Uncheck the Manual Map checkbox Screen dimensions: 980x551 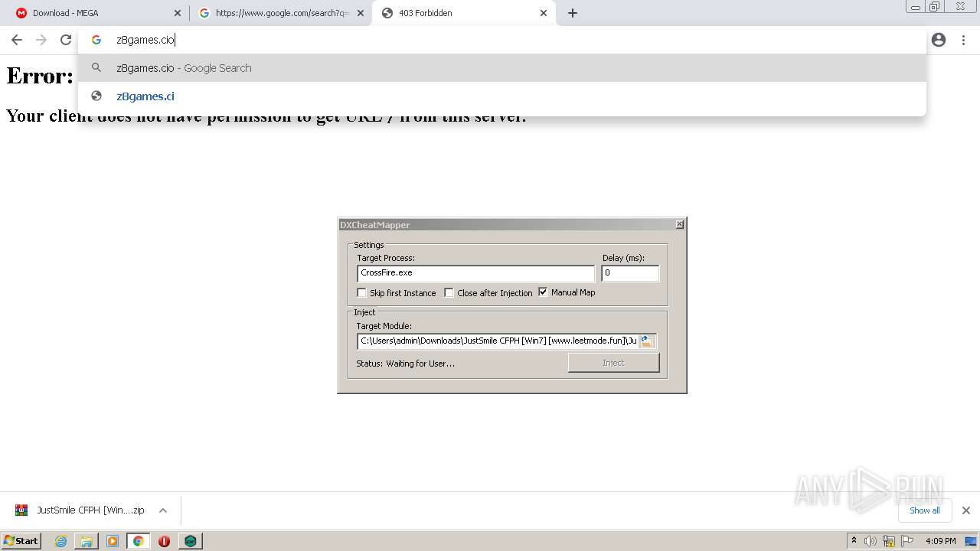coord(544,292)
